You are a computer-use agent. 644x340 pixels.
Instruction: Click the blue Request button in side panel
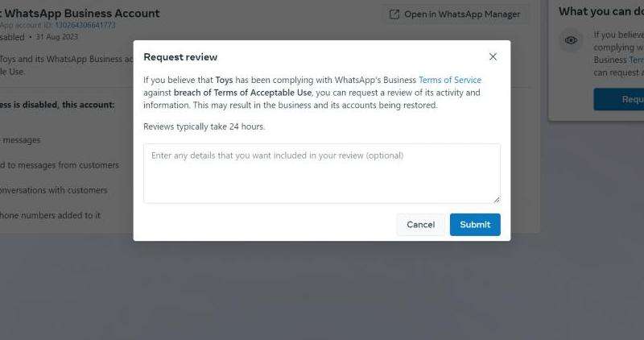click(618, 99)
